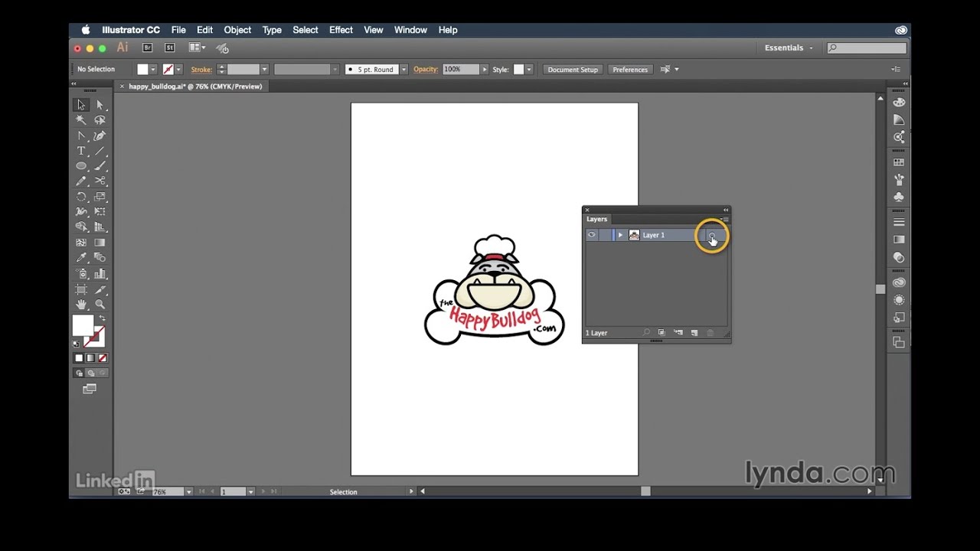Create new sublayer in Layers panel
Screen dimensions: 980x551
coord(678,333)
